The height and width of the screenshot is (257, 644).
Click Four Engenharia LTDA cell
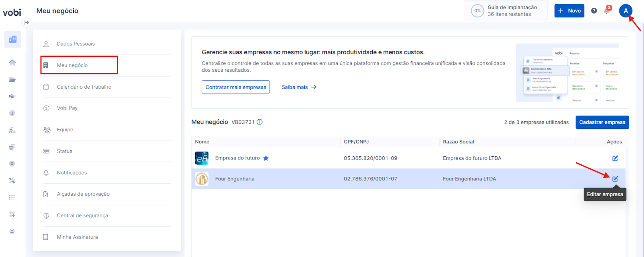[469, 179]
